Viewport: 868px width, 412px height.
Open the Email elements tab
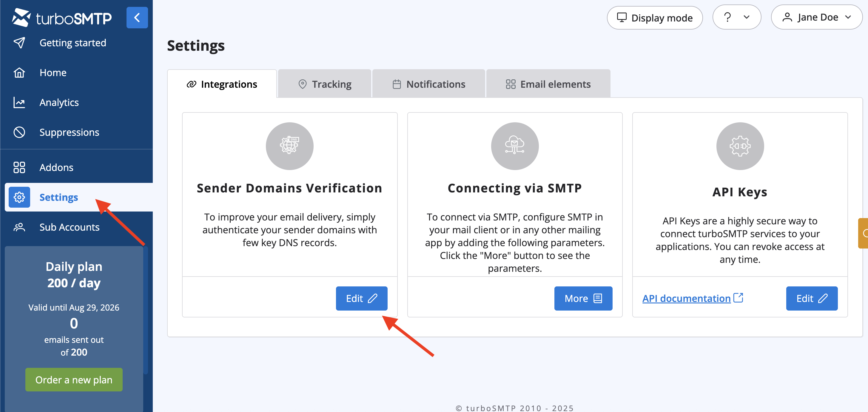pyautogui.click(x=548, y=84)
